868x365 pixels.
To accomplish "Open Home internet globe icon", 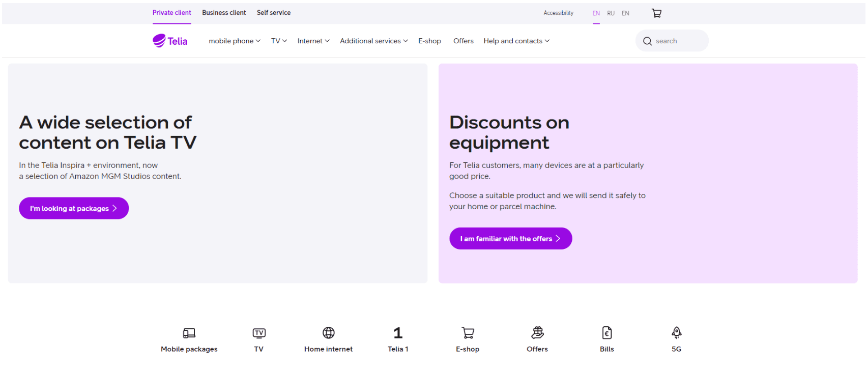I will click(x=329, y=333).
